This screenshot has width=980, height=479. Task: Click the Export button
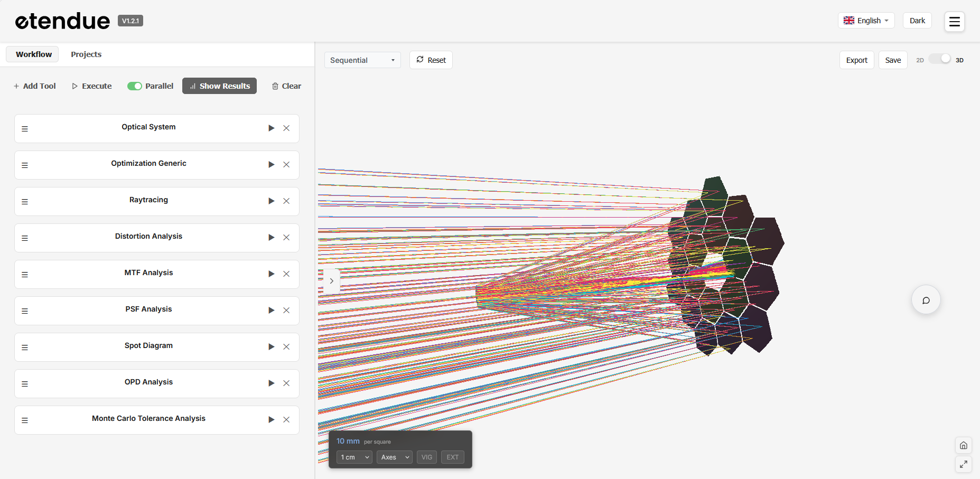[856, 60]
